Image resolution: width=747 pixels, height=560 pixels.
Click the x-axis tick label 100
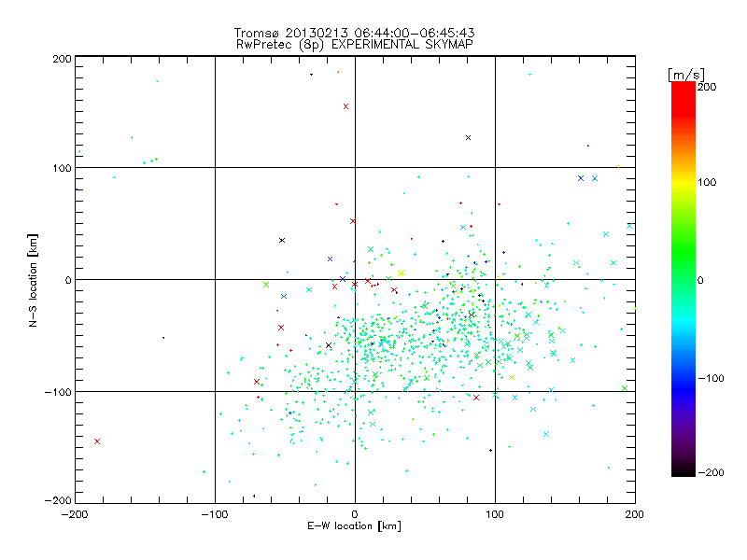(x=495, y=514)
